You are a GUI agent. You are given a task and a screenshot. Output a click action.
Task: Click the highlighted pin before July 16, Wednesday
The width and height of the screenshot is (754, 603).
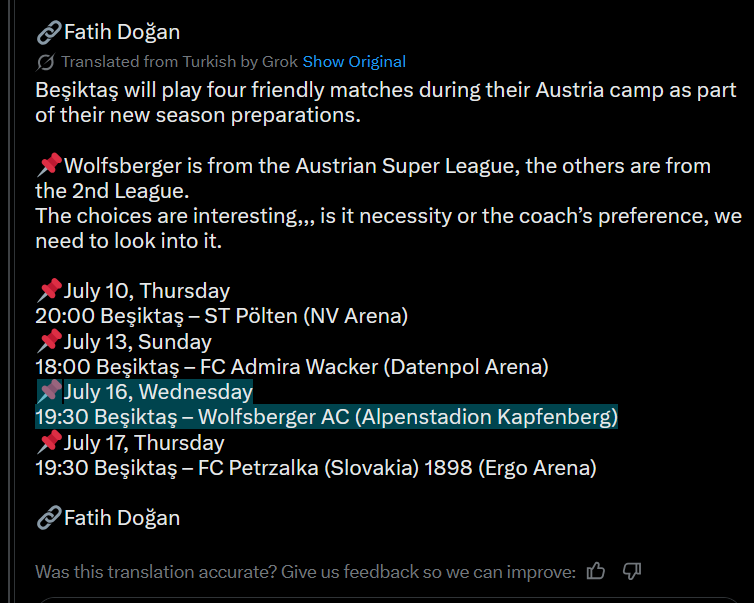click(49, 391)
